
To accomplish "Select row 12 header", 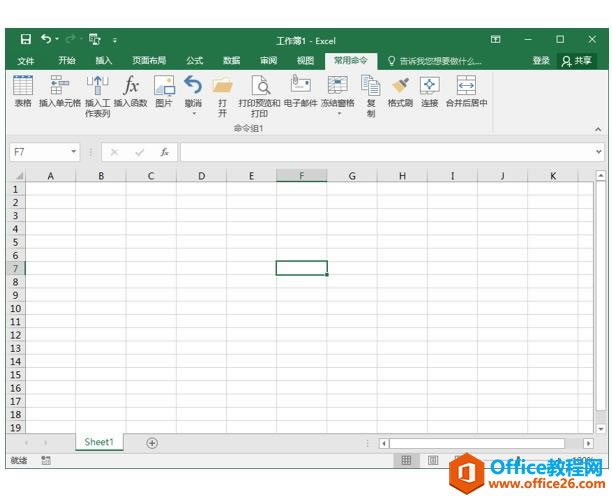I will point(16,335).
